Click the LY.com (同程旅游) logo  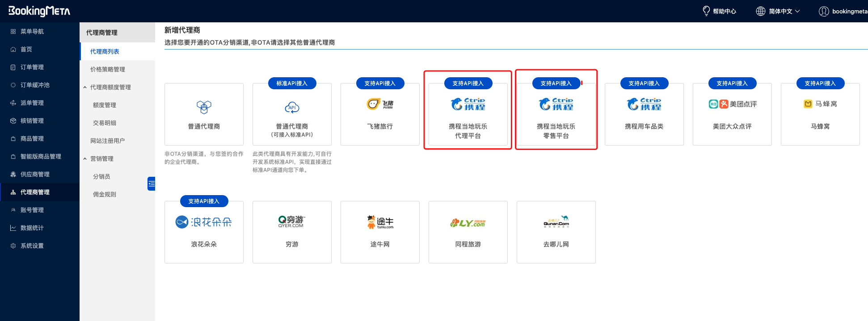[468, 223]
